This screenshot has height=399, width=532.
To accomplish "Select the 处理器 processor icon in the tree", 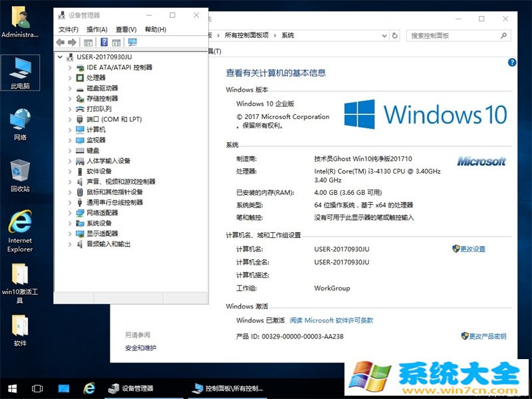I will (80, 78).
